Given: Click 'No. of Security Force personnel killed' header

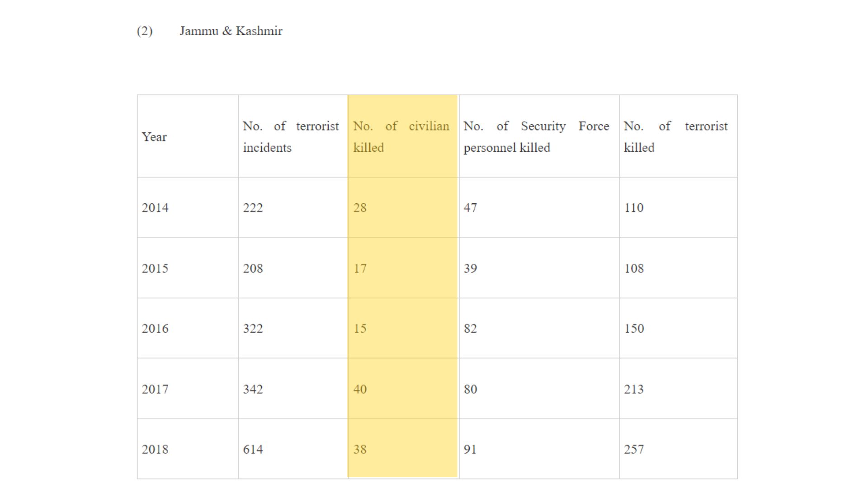Looking at the screenshot, I should [536, 136].
